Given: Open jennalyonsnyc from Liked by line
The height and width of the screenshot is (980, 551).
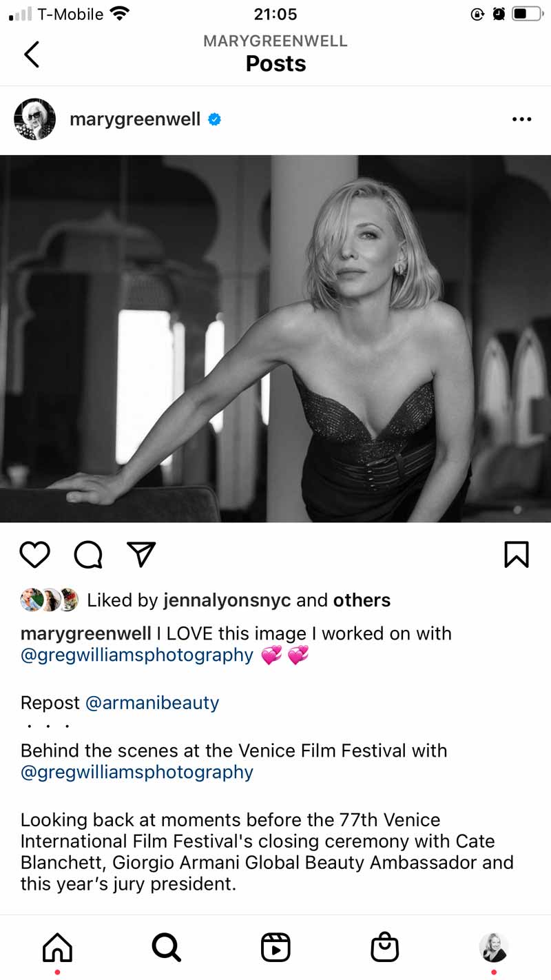Looking at the screenshot, I should pos(227,600).
